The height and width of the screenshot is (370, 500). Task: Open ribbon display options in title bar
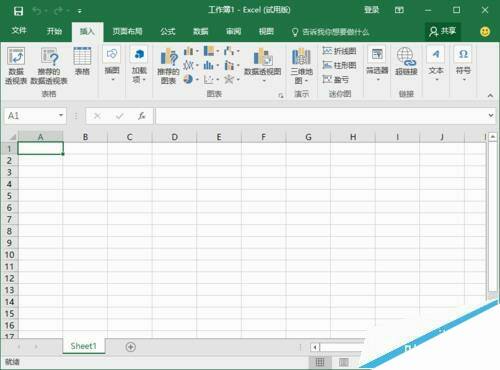399,10
